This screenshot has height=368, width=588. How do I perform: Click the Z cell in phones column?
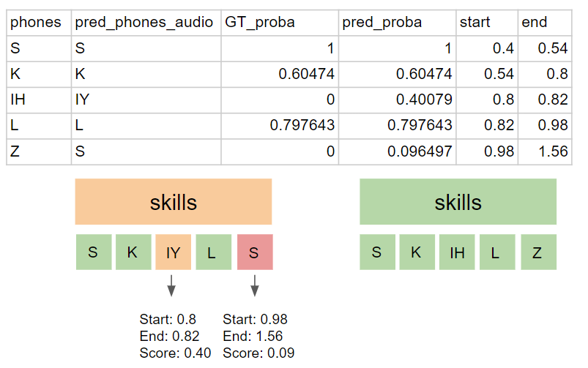(39, 151)
